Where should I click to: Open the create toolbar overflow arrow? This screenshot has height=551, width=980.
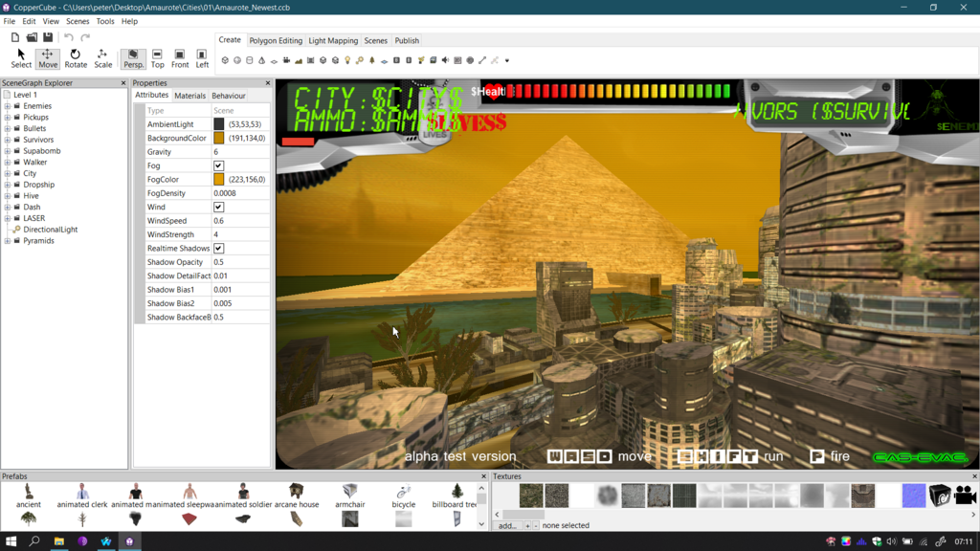point(507,60)
